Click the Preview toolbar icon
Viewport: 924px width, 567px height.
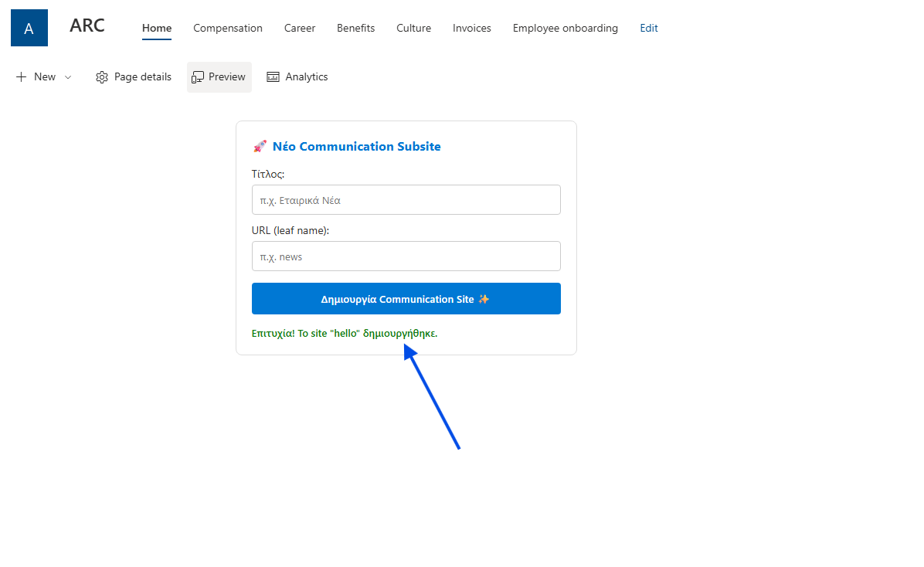[x=198, y=77]
